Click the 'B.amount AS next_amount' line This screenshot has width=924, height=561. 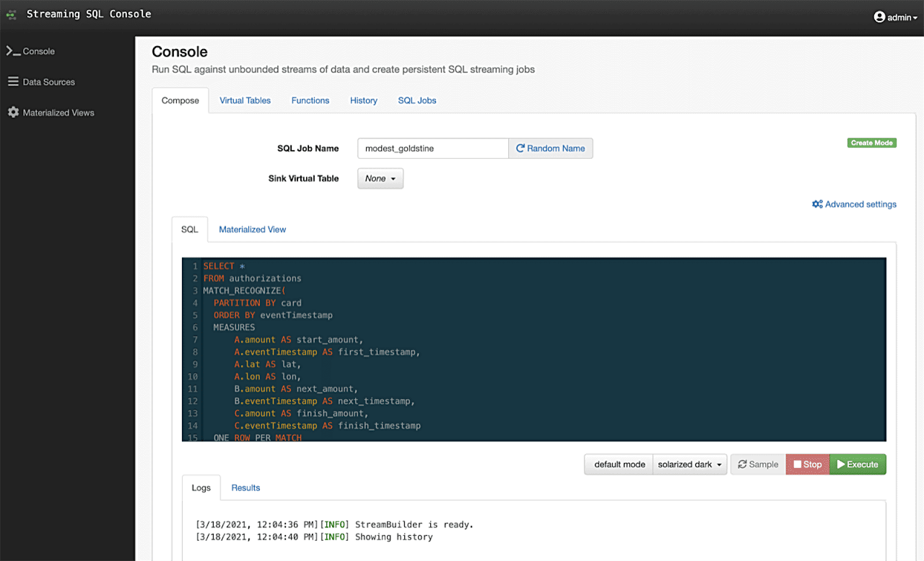tap(296, 389)
